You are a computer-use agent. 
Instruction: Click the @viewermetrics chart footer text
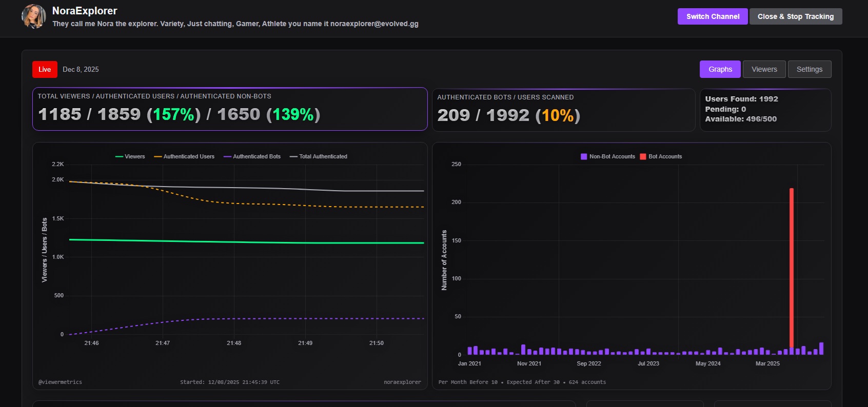coord(60,382)
